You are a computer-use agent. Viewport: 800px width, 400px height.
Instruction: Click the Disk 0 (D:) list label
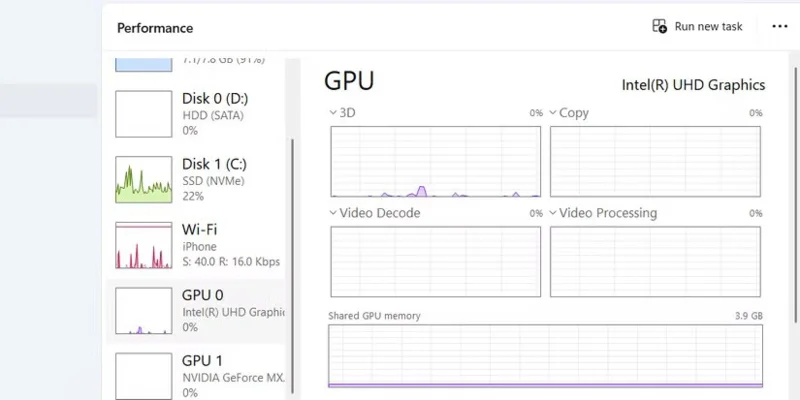click(215, 98)
